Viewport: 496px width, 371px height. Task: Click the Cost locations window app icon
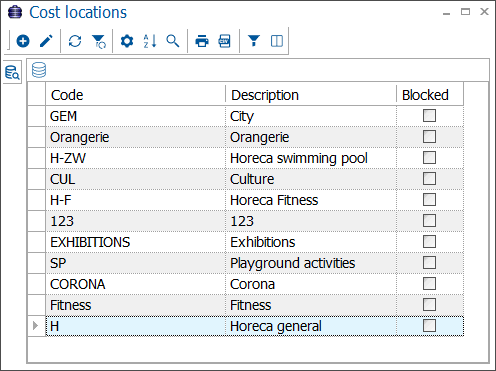coord(15,12)
